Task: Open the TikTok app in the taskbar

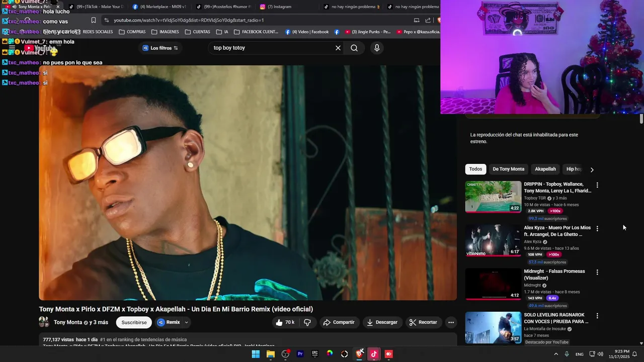Action: point(374,354)
